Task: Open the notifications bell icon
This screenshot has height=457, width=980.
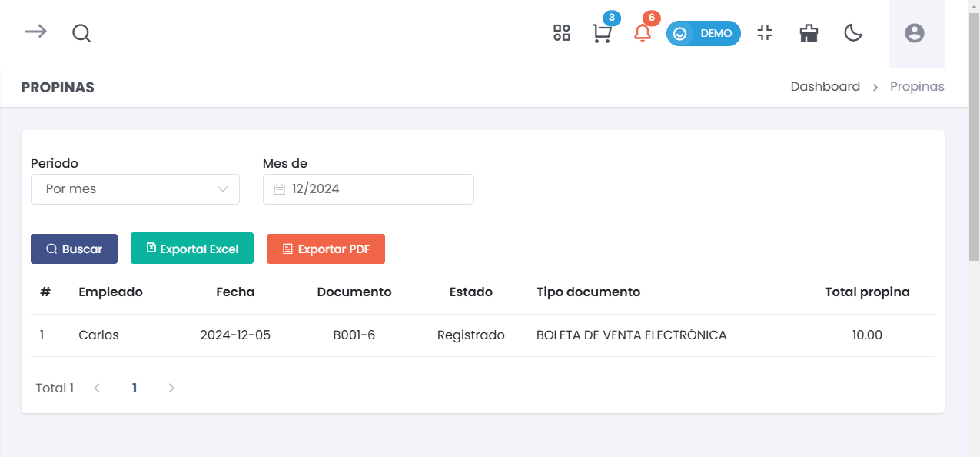Action: coord(643,34)
